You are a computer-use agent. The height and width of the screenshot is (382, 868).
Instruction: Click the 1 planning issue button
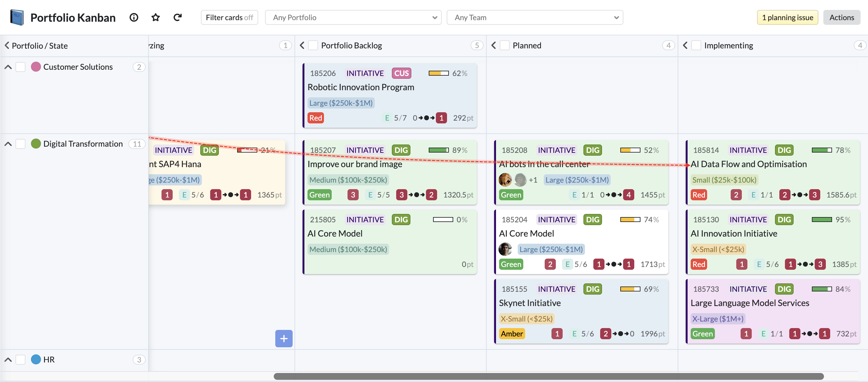point(787,18)
